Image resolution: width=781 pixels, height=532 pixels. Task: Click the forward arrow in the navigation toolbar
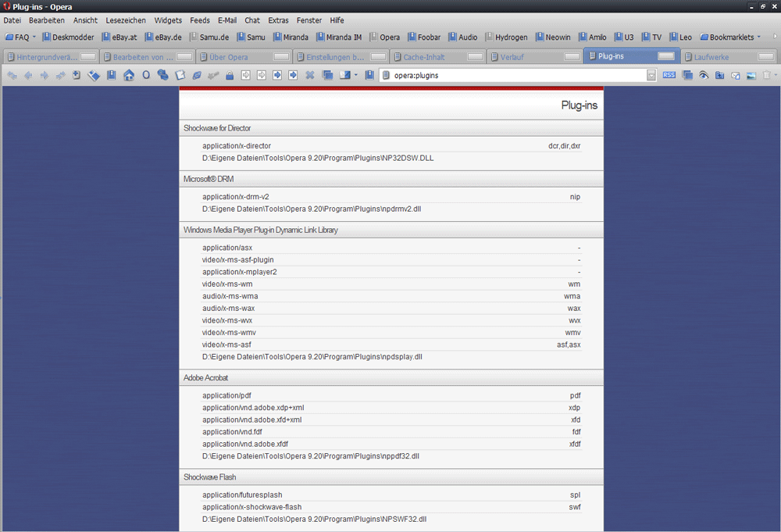pyautogui.click(x=45, y=75)
